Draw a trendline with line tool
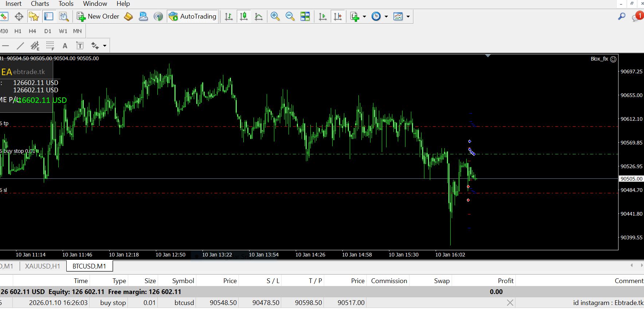This screenshot has height=309, width=644. click(20, 46)
